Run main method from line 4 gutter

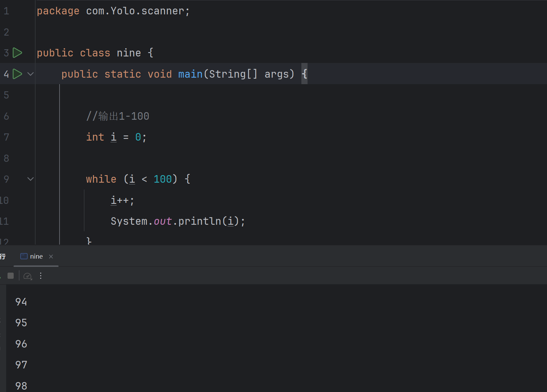pyautogui.click(x=17, y=74)
